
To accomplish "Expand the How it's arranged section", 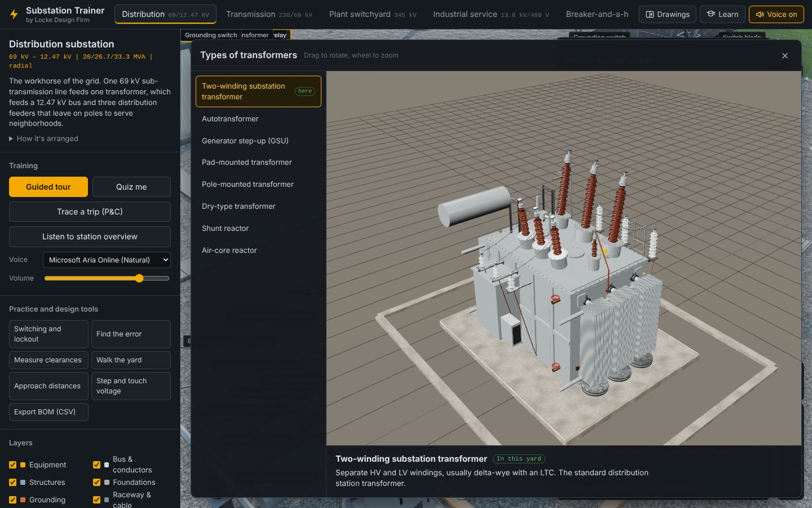I will (44, 139).
